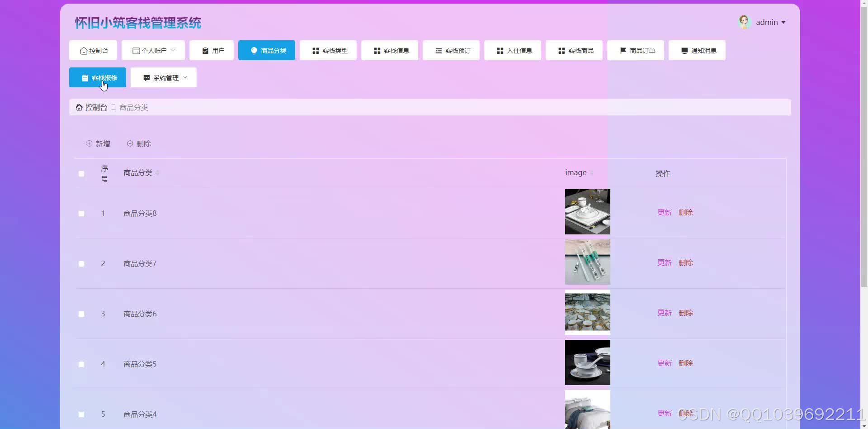Check the box for 商品分类5 row
Viewport: 868px width, 429px height.
pyautogui.click(x=81, y=364)
